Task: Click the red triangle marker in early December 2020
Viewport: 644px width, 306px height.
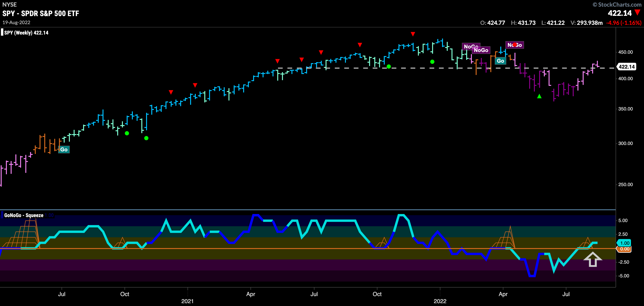Action: 171,92
